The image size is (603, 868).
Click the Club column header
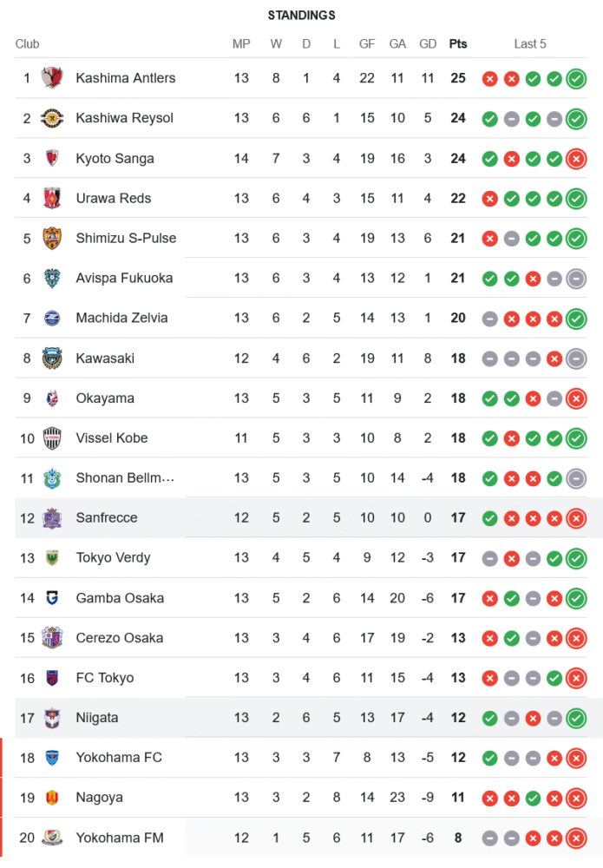tap(28, 44)
